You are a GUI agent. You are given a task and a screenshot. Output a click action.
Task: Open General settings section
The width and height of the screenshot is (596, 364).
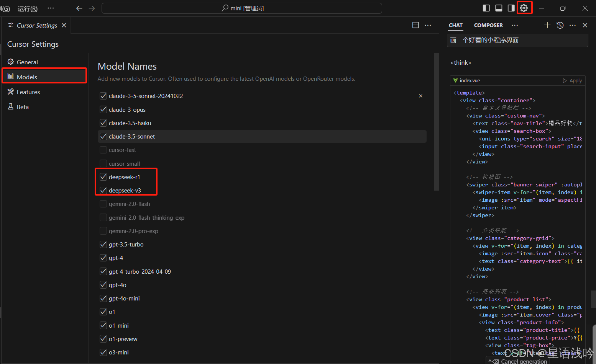click(x=44, y=62)
